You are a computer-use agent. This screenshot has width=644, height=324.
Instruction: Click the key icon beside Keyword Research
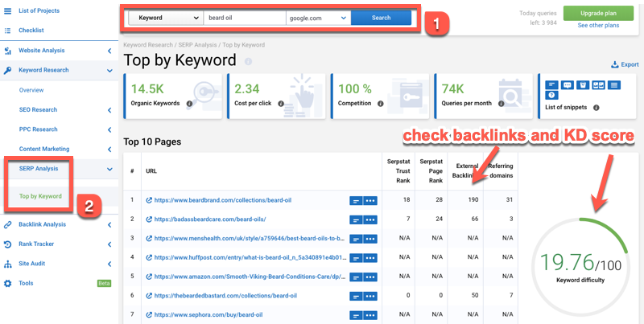[x=7, y=71]
